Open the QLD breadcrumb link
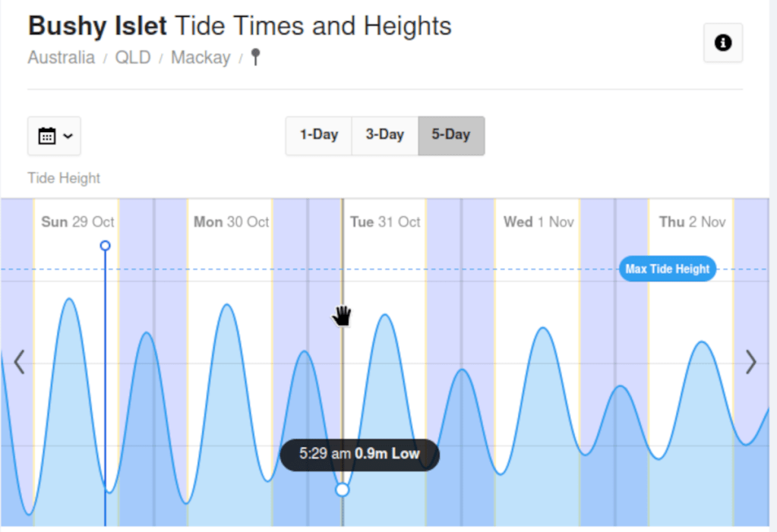The width and height of the screenshot is (777, 532). [x=132, y=58]
